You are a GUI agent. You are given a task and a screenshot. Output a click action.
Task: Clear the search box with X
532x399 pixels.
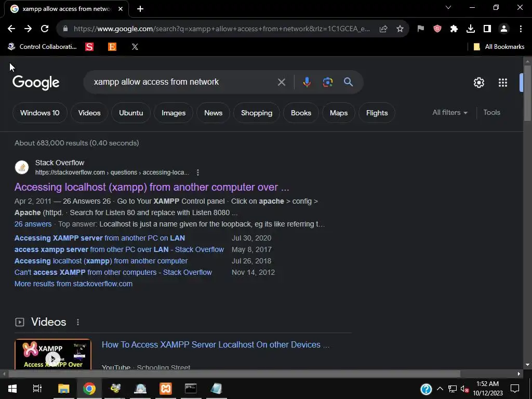[x=281, y=82]
